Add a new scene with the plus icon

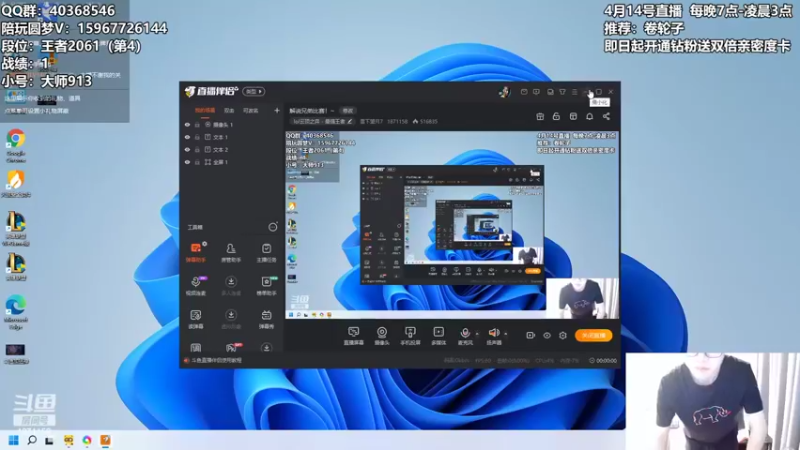tap(277, 110)
